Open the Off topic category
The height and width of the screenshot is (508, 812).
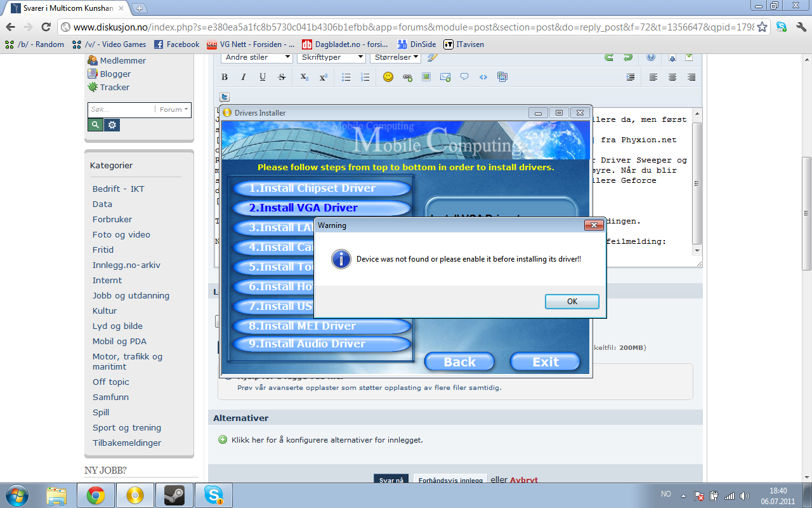pos(111,382)
